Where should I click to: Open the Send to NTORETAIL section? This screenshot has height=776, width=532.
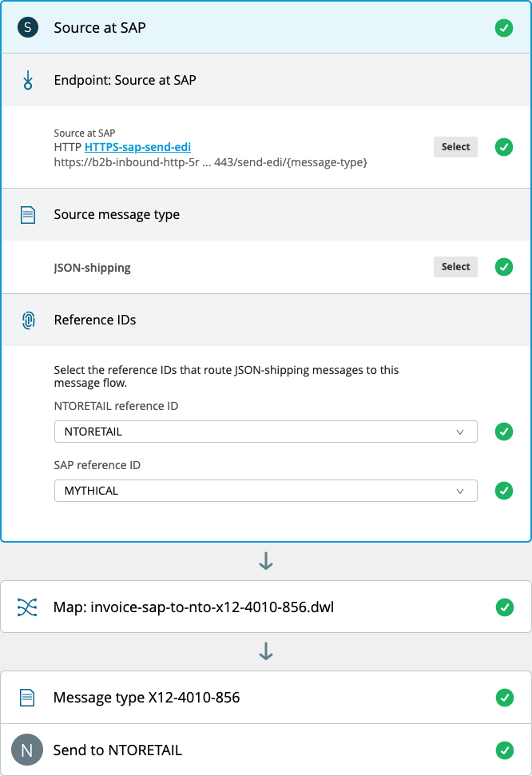[117, 750]
